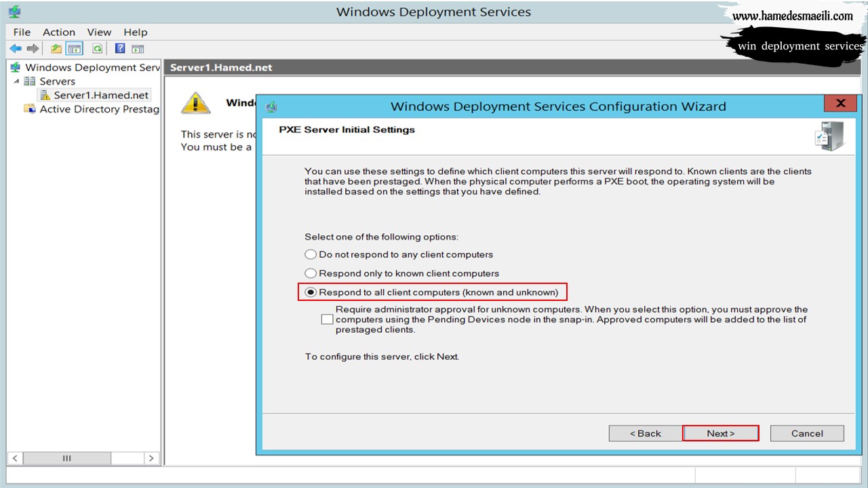The width and height of the screenshot is (868, 488).
Task: Open the File menu
Action: (x=22, y=32)
